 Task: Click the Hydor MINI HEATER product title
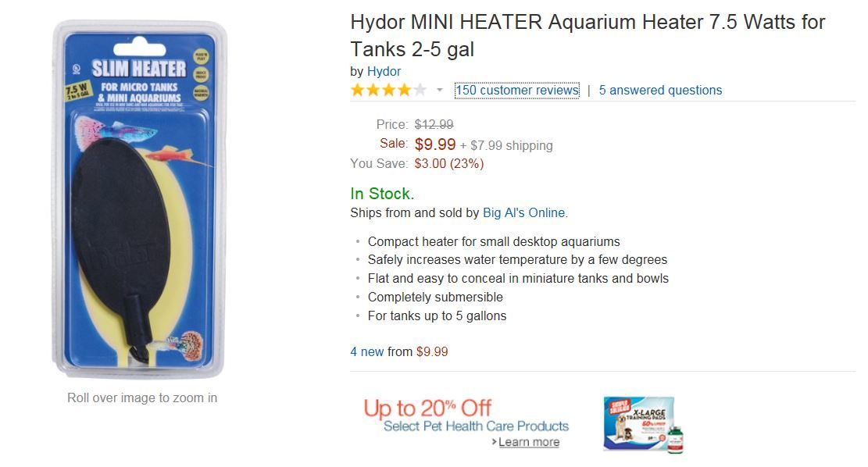tap(587, 35)
